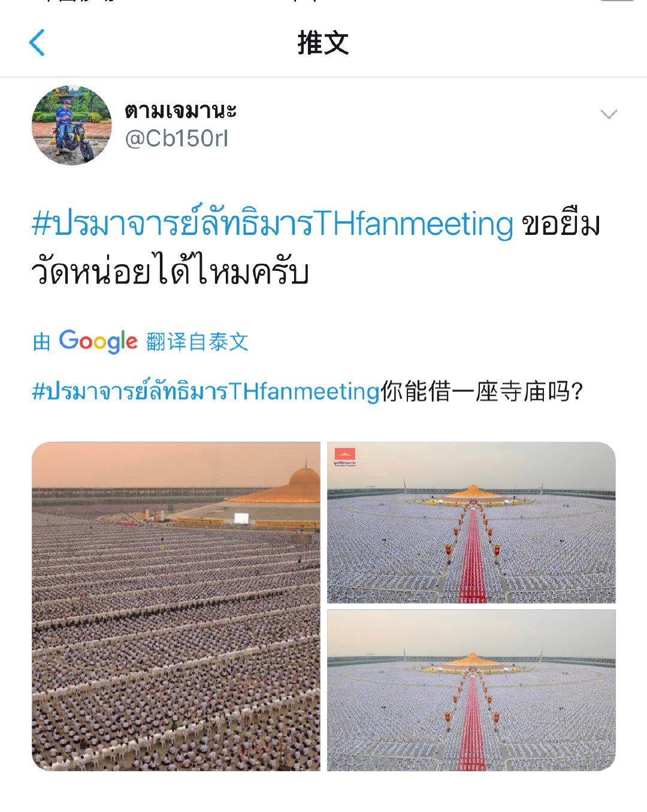Viewport: 647px width, 812px height.
Task: Tap the translated Chinese sentence 你能借一座寺庙吗
Action: (x=482, y=392)
